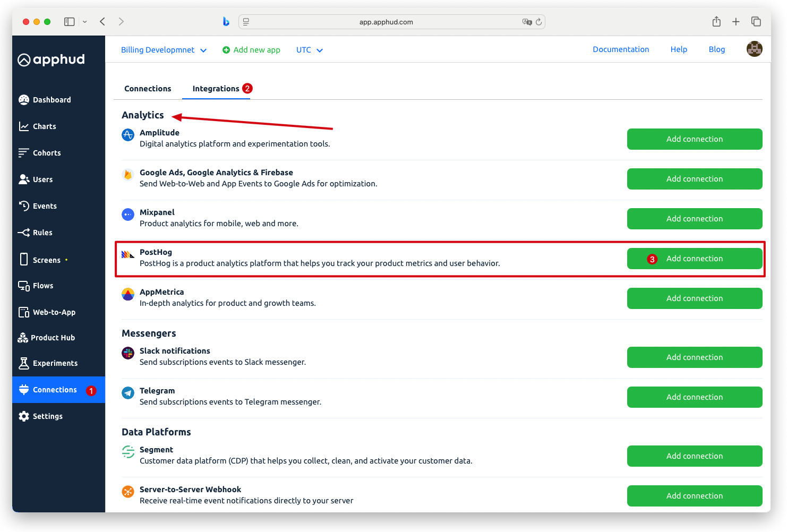Viewport: 787px width, 532px height.
Task: Open the Dashboard icon in the sidebar
Action: point(23,100)
